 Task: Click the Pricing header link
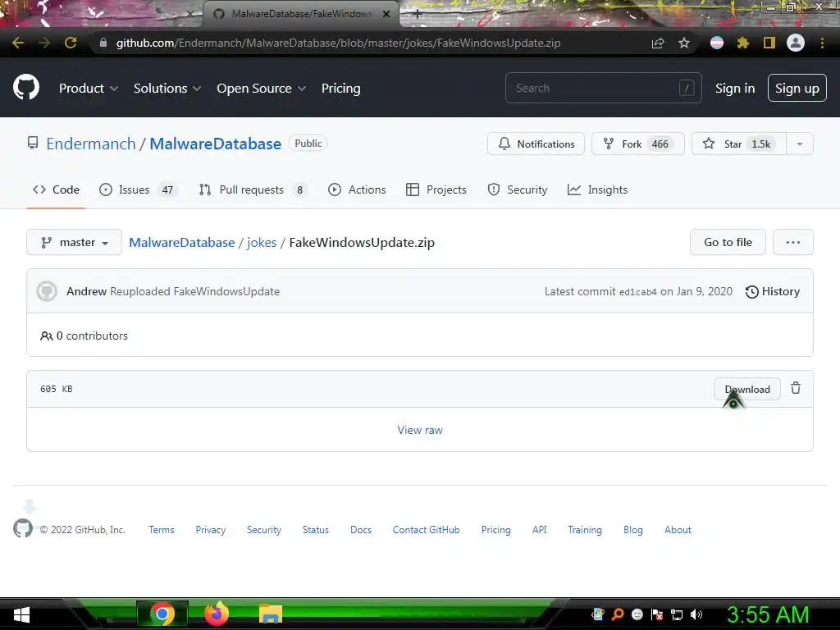(x=340, y=89)
